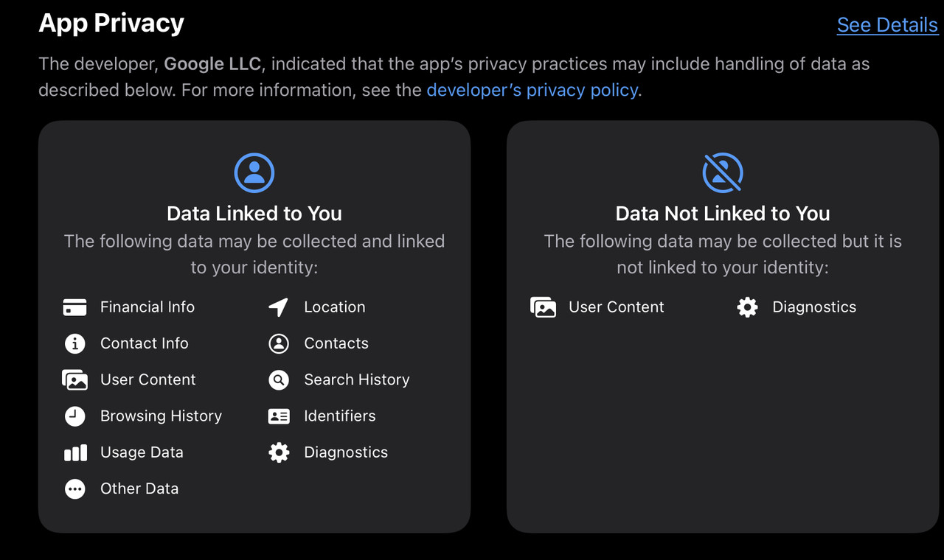Click User Content icon under Data Not Linked

pyautogui.click(x=544, y=307)
